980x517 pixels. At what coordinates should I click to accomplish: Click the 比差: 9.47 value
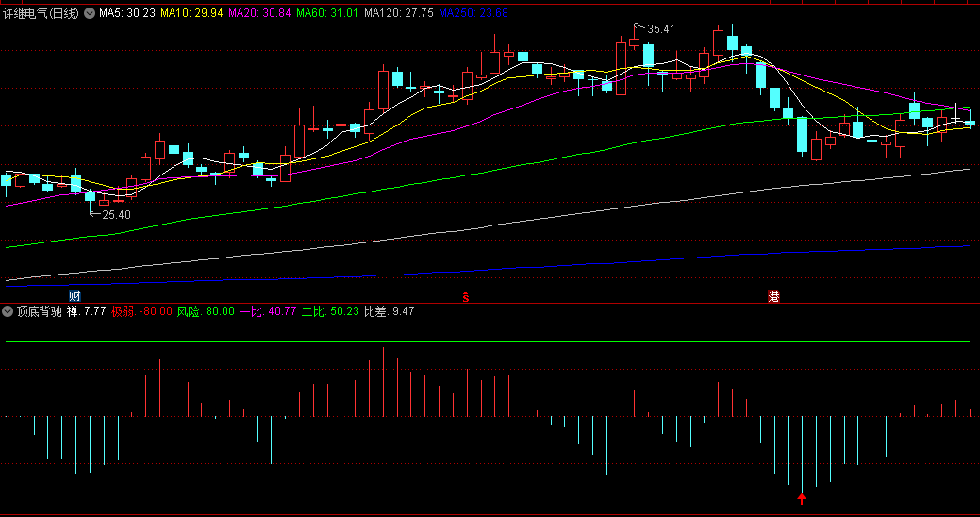(390, 311)
